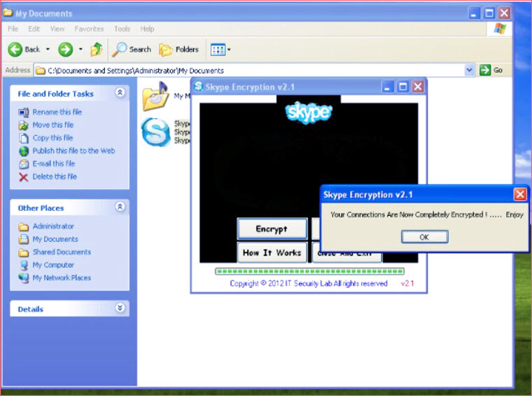Image resolution: width=532 pixels, height=396 pixels.
Task: Click the green Forward arrow icon
Action: pyautogui.click(x=66, y=50)
